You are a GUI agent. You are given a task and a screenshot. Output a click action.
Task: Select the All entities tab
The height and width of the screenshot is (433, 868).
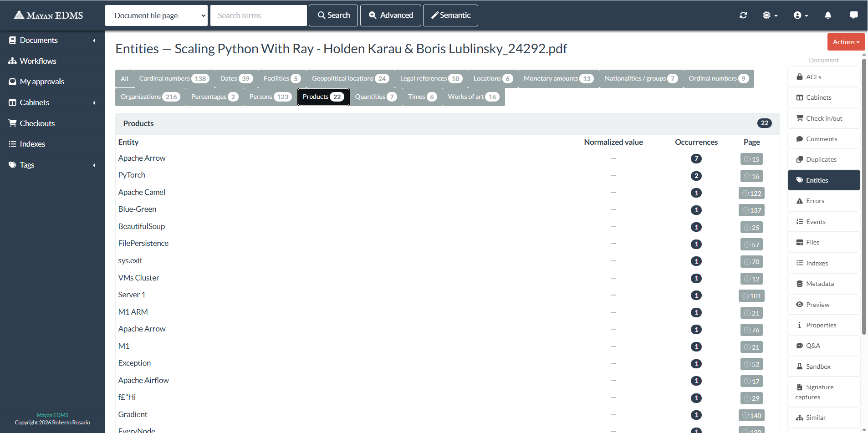[124, 79]
